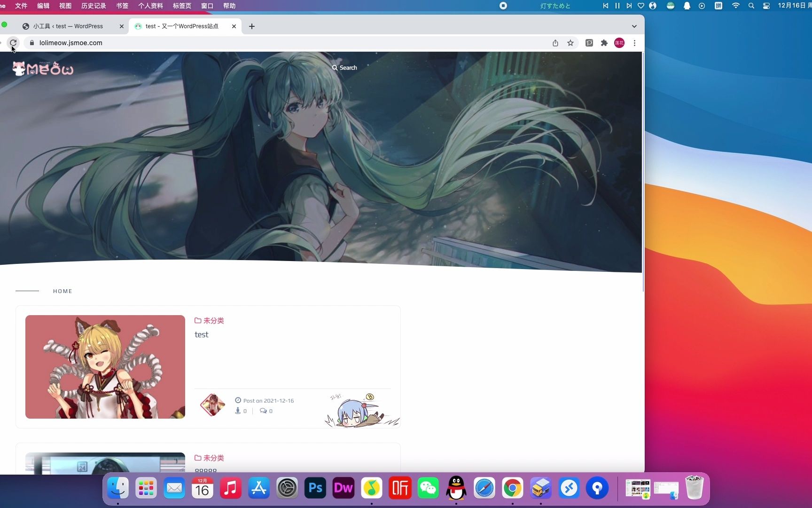Bookmark this page with the star icon

(570, 43)
